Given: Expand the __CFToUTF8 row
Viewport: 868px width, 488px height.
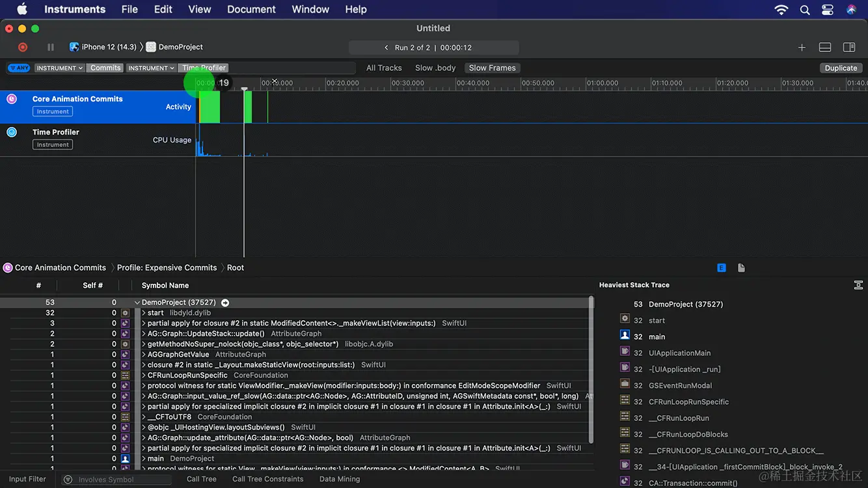Looking at the screenshot, I should [144, 417].
